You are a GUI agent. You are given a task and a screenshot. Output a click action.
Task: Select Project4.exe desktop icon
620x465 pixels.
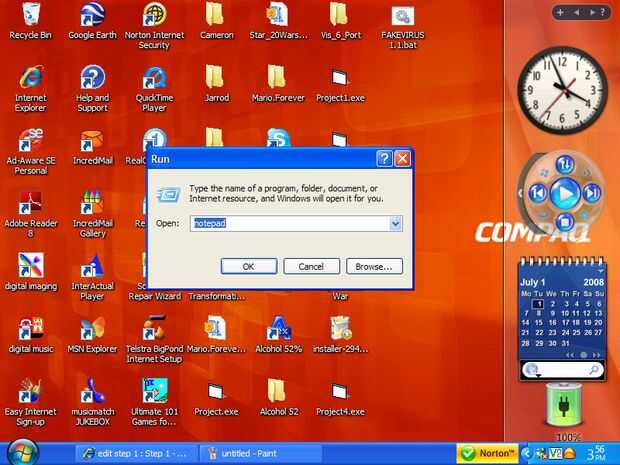tap(340, 399)
